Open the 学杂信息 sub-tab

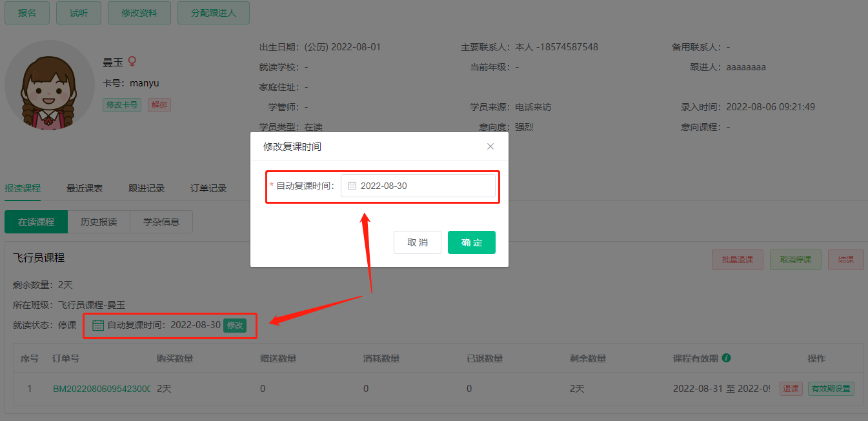click(x=161, y=222)
